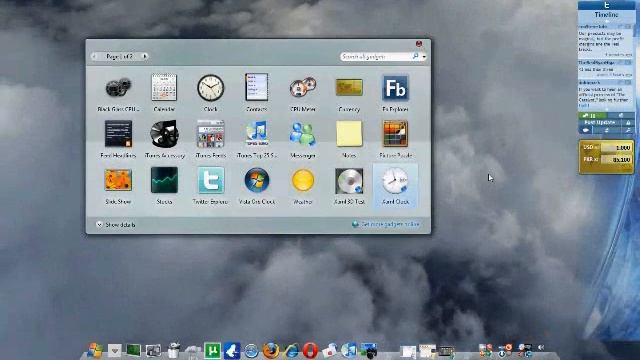Expand Show details
The image size is (640, 360).
point(116,224)
